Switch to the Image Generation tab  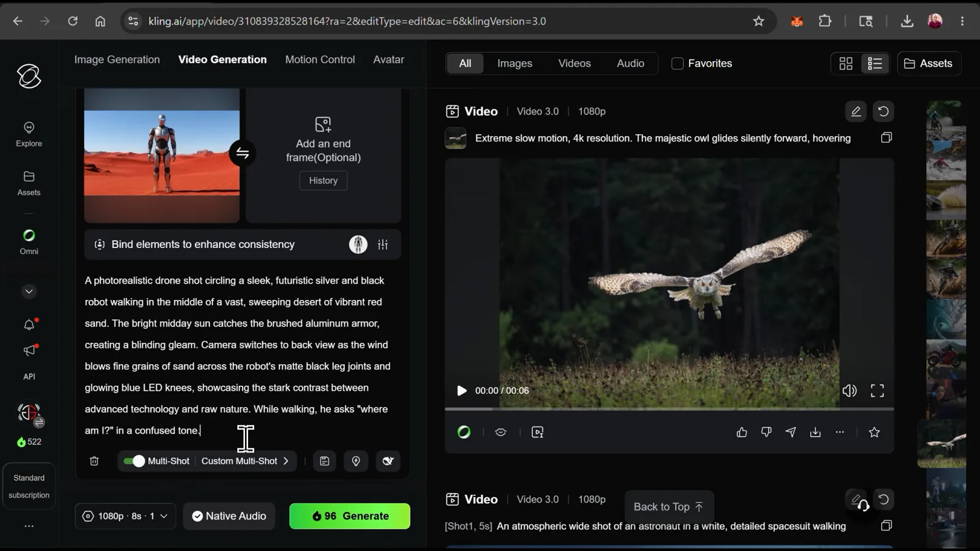point(117,59)
